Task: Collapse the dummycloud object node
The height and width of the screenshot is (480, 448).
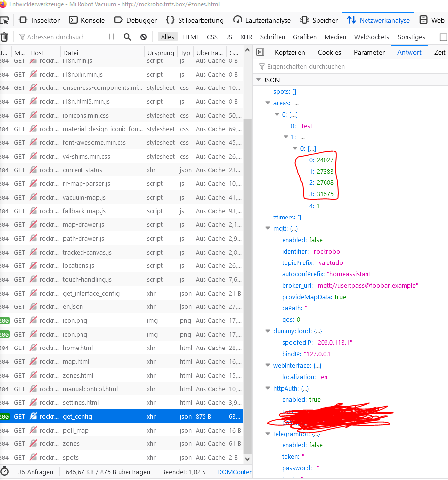Action: 268,331
